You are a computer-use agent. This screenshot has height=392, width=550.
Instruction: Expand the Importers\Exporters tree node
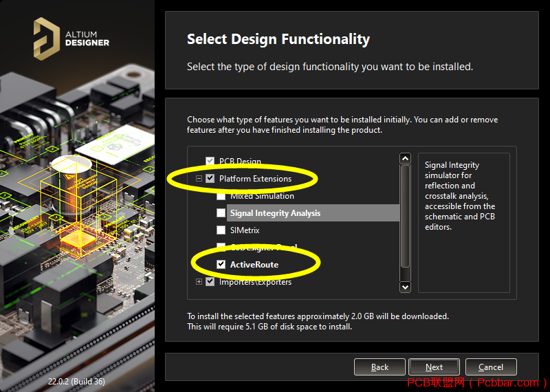199,281
